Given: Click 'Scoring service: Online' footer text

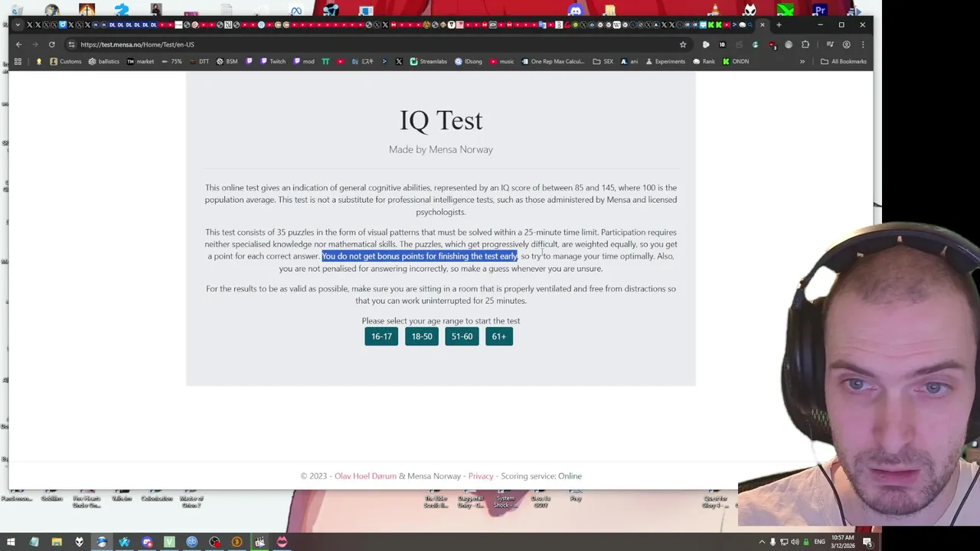Looking at the screenshot, I should [541, 476].
